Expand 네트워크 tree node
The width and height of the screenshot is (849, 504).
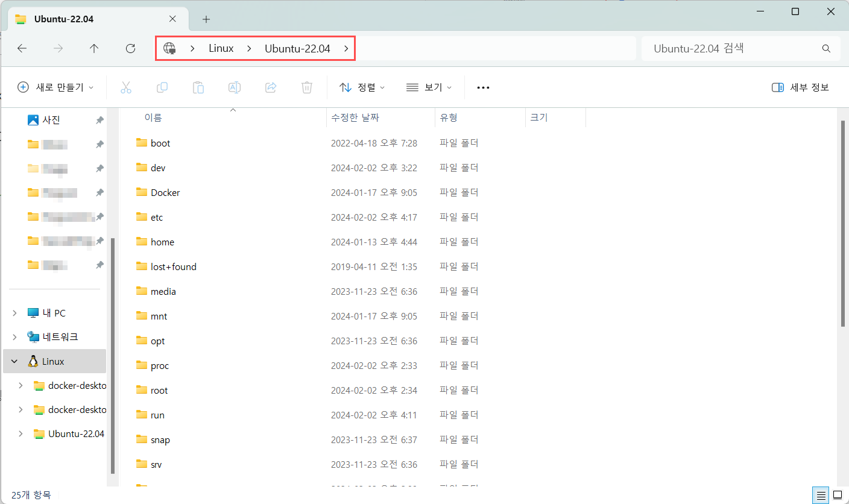coord(14,337)
